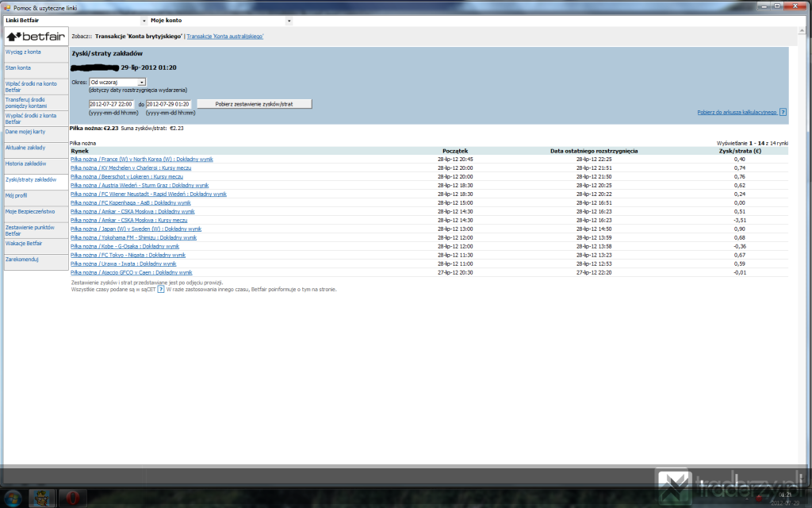Open Japan (W) v Sweden (W) market
This screenshot has height=508, width=812.
click(x=136, y=229)
